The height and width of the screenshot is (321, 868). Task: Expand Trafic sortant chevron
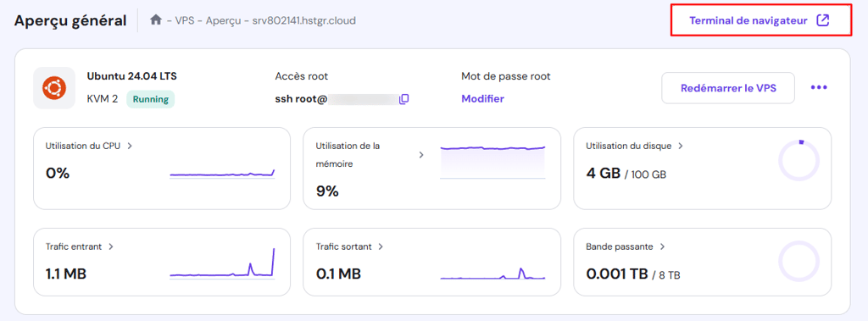click(x=381, y=246)
